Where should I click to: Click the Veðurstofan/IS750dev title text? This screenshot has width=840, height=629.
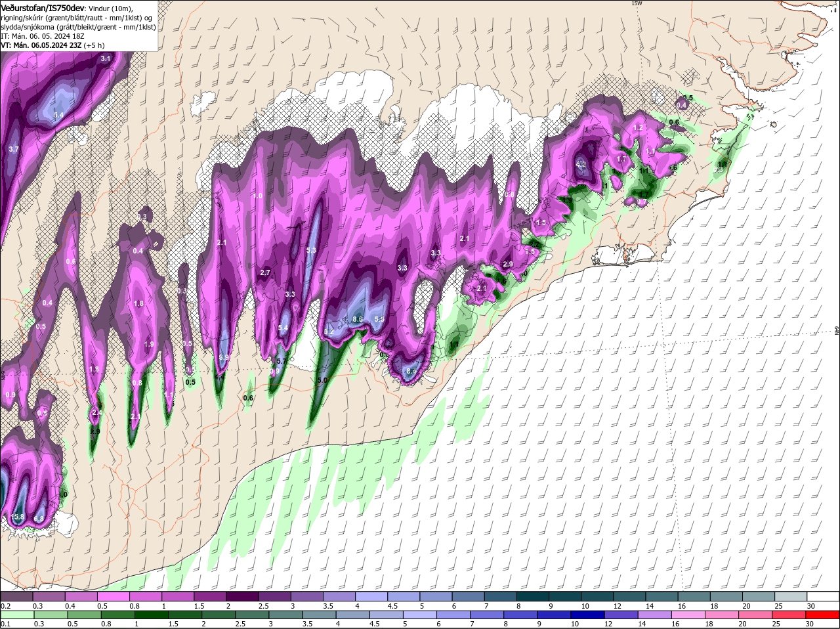pos(43,8)
